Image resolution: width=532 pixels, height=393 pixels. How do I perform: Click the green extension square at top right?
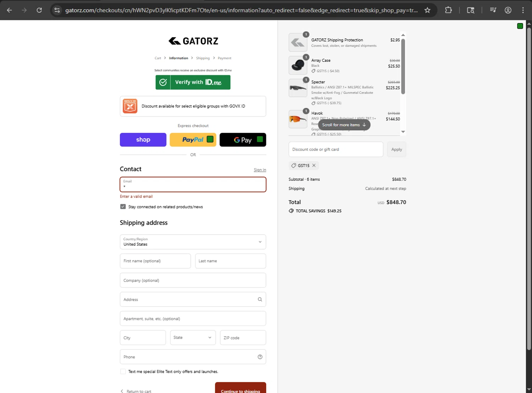tap(520, 26)
